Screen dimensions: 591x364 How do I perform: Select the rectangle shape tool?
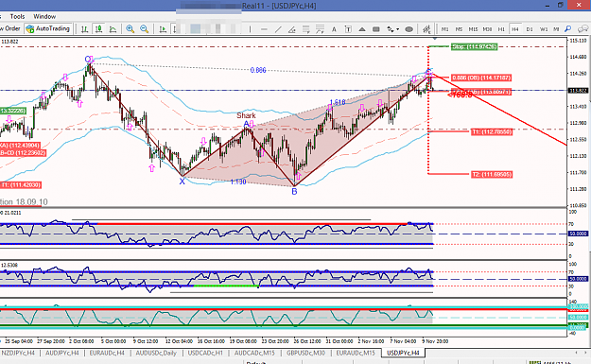[x=375, y=29]
